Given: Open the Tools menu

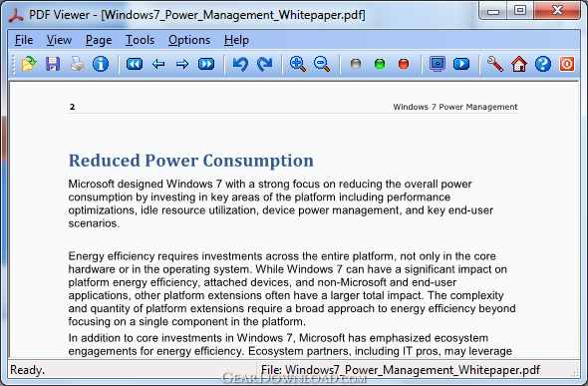Looking at the screenshot, I should (x=140, y=40).
